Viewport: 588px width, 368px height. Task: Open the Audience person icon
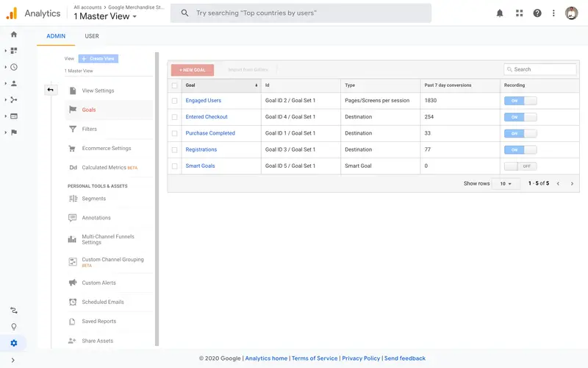(x=14, y=83)
